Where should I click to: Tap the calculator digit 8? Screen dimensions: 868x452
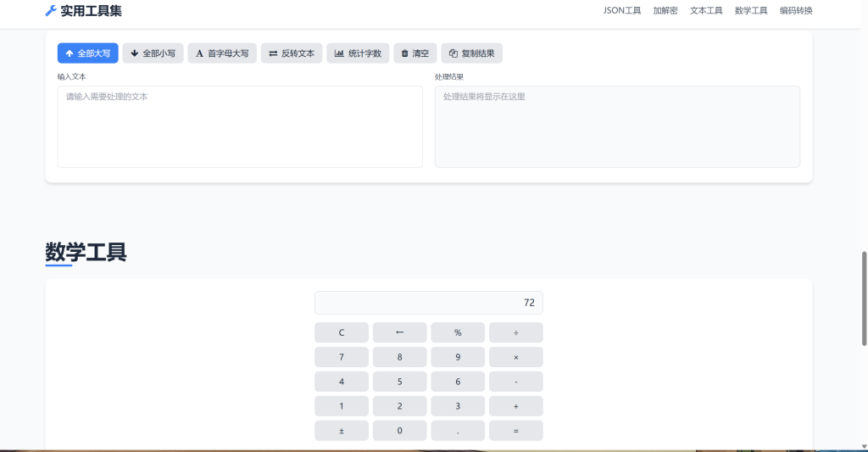point(400,357)
